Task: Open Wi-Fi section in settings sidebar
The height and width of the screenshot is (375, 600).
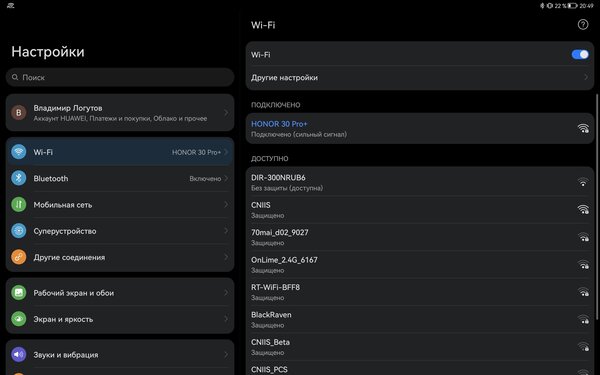Action: 120,152
